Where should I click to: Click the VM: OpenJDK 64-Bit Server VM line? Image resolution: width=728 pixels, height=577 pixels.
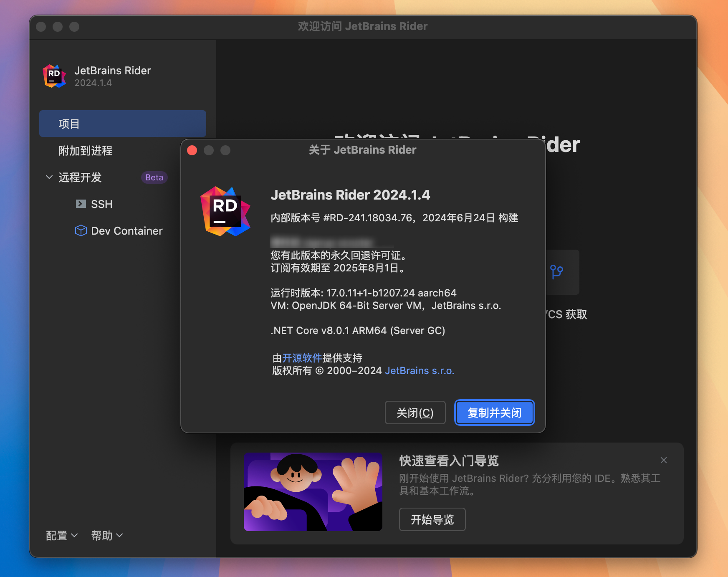(386, 306)
